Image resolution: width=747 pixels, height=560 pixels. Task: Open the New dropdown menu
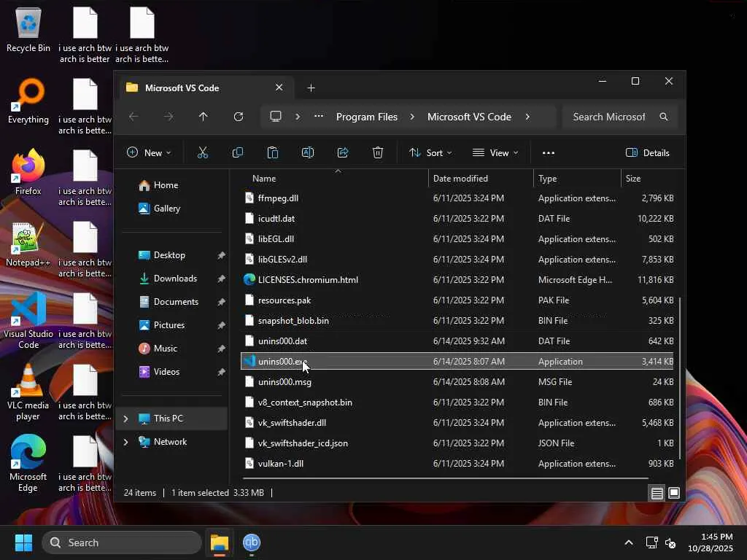tap(149, 153)
